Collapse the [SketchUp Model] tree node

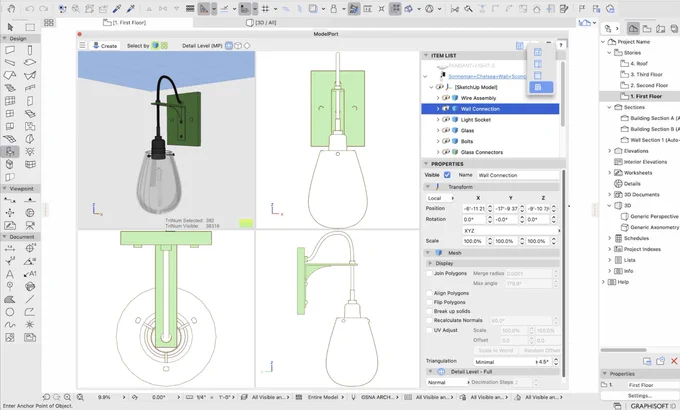(x=431, y=87)
